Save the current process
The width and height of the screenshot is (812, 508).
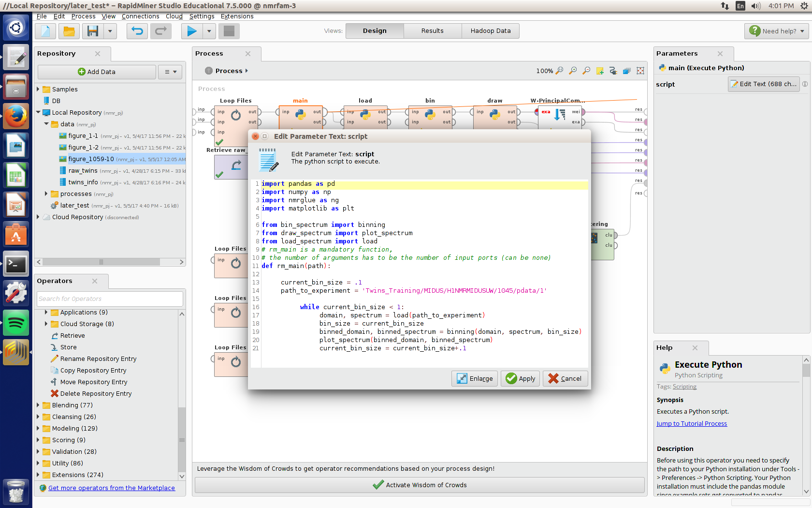tap(92, 30)
